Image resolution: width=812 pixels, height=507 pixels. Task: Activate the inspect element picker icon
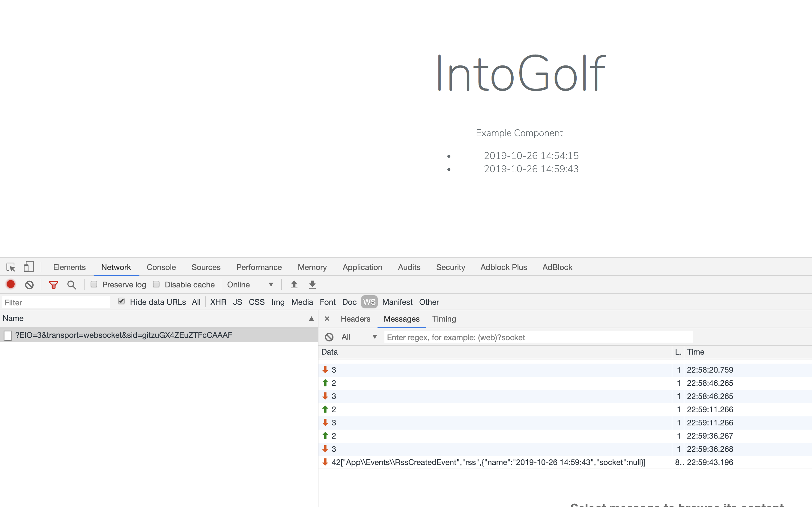[x=11, y=267]
